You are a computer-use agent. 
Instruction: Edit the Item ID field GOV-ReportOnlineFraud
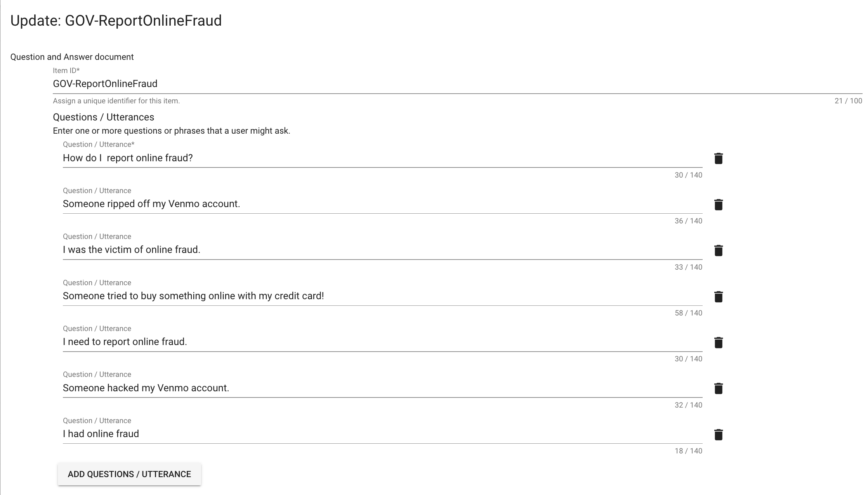tap(457, 84)
